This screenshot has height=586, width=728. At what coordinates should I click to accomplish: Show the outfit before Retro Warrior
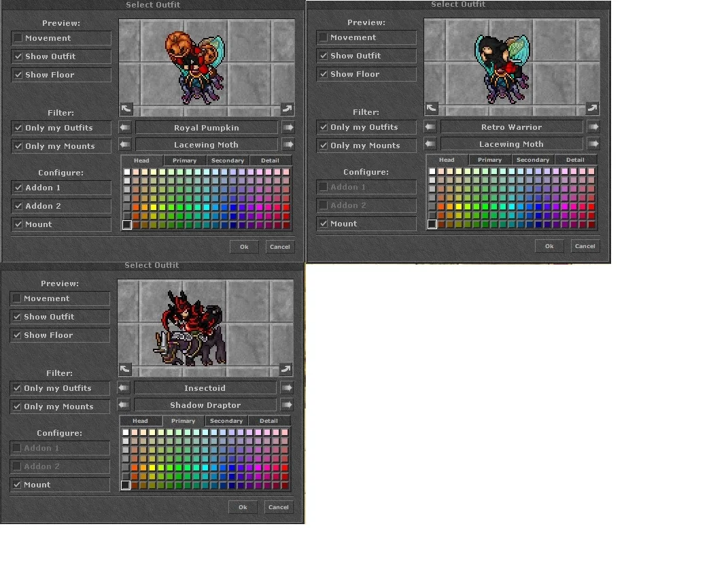[x=430, y=126]
